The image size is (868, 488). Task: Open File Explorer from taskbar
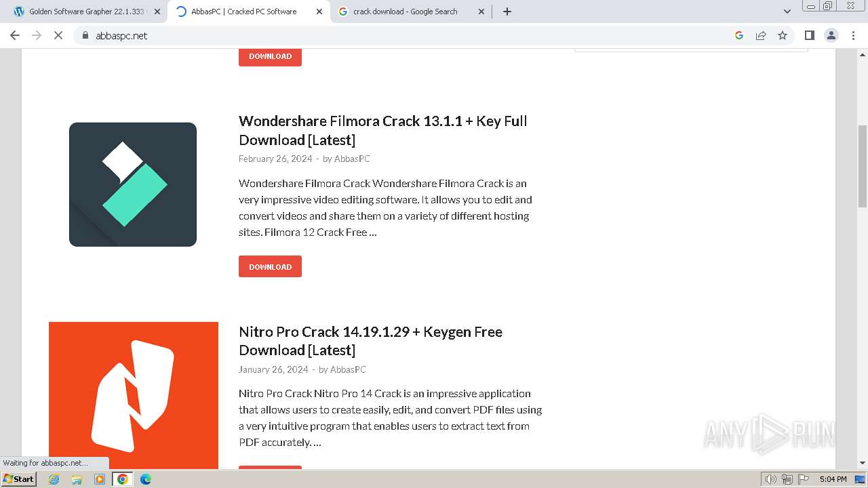77,479
